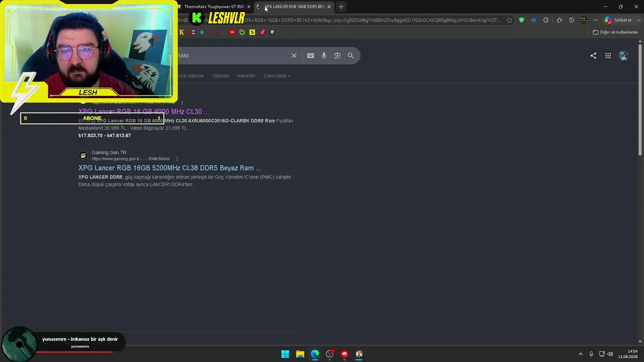
Task: Open the XPG Lancer 5200MHz CL38 Beyaz result
Action: 170,168
